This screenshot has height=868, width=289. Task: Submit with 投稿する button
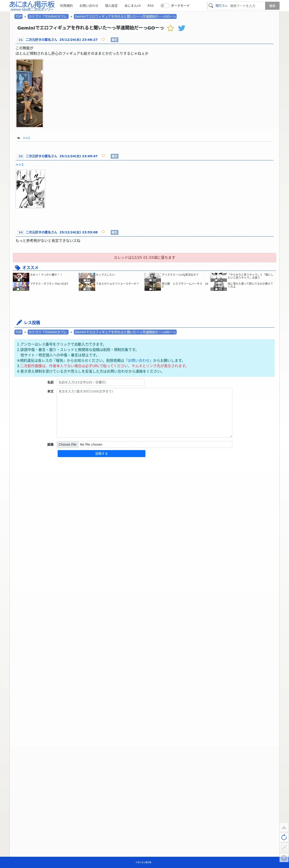click(x=101, y=453)
